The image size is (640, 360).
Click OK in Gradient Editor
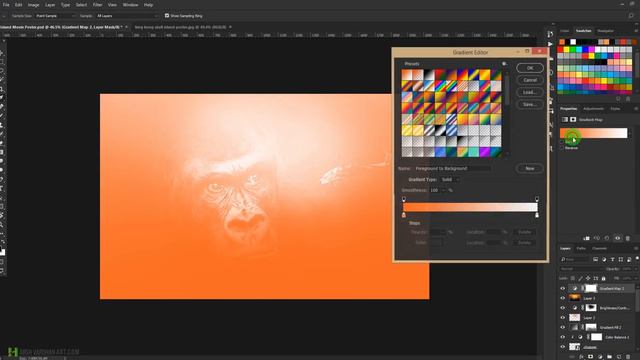click(x=530, y=68)
